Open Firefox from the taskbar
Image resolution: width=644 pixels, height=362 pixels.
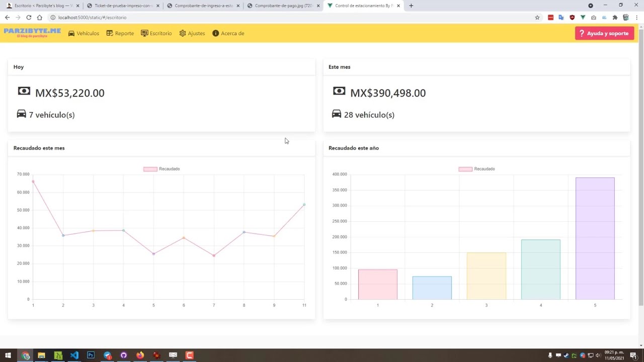(x=140, y=355)
